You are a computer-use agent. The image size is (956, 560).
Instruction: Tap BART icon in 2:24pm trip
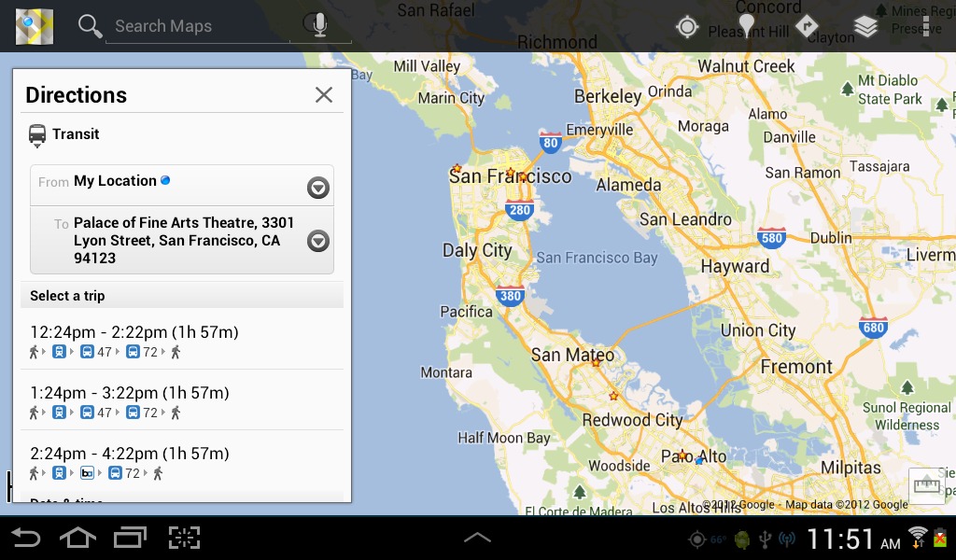tap(87, 473)
